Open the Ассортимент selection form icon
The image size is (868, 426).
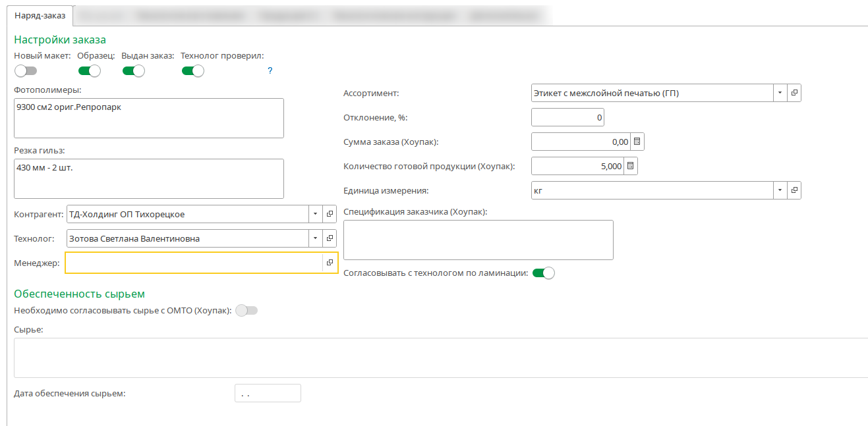pos(794,93)
